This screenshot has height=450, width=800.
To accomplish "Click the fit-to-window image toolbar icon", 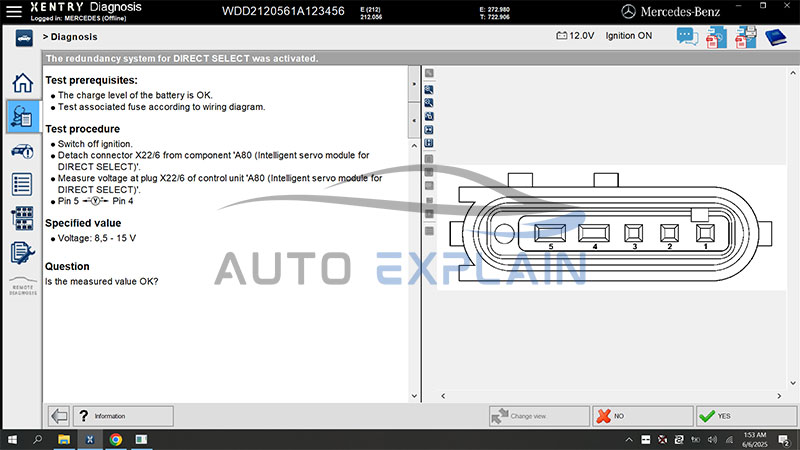I will [x=429, y=130].
